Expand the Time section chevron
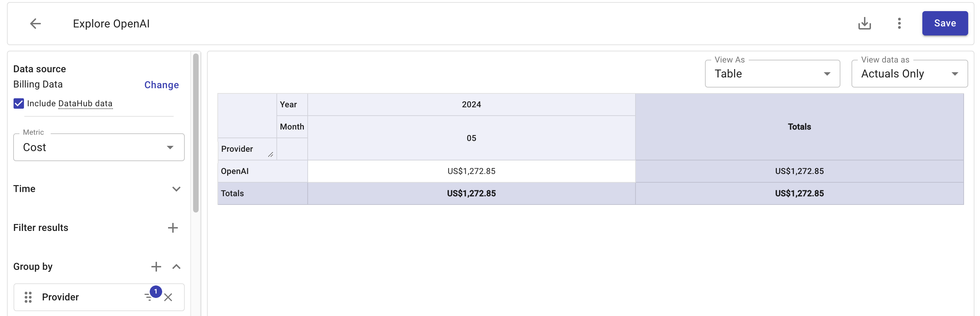Screen dimensions: 980x316 pyautogui.click(x=176, y=189)
